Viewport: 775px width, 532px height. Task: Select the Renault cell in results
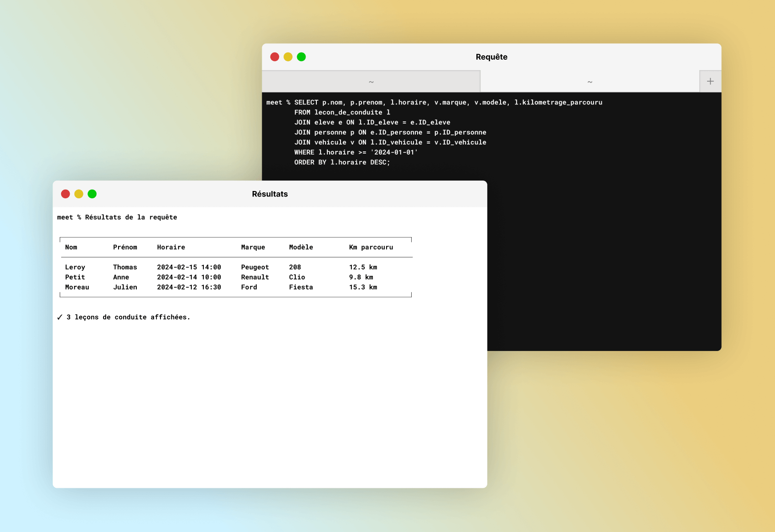(255, 277)
